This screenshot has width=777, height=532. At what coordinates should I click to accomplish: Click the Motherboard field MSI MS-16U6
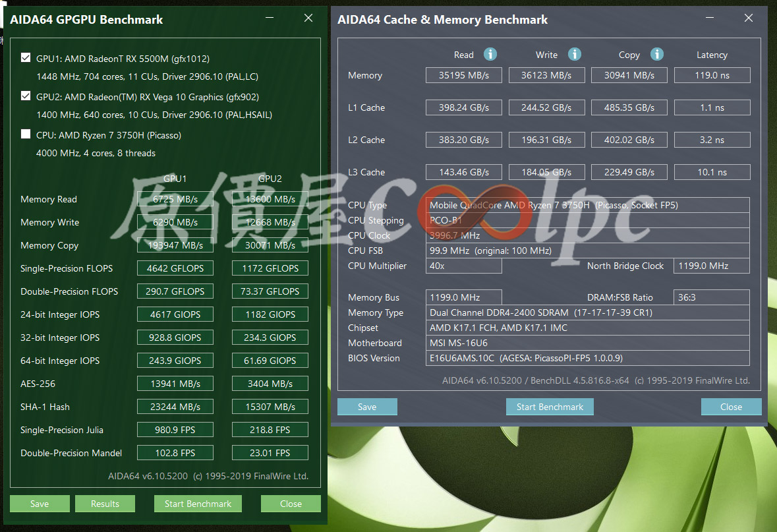pos(588,343)
